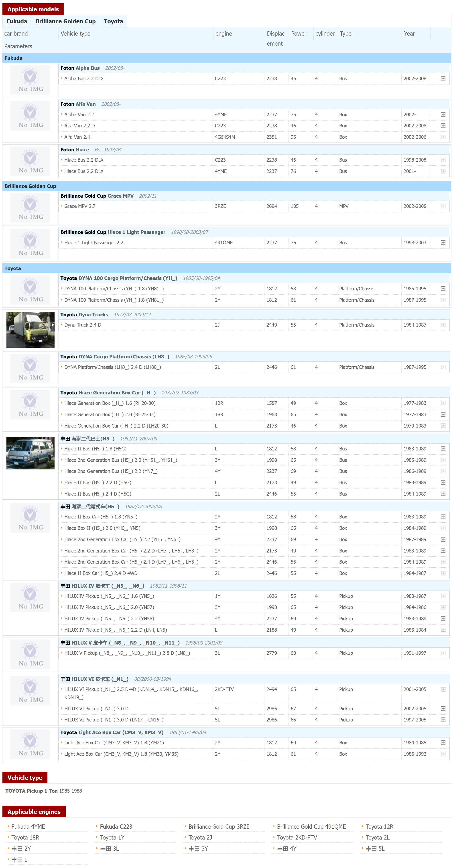The image size is (455, 868).
Task: Open the Toyota tab
Action: click(x=113, y=22)
